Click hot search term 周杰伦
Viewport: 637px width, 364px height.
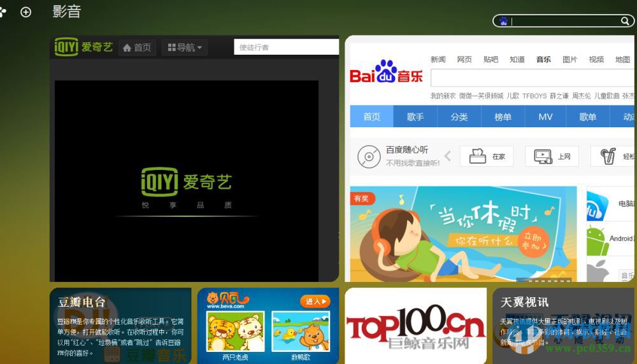coord(582,95)
